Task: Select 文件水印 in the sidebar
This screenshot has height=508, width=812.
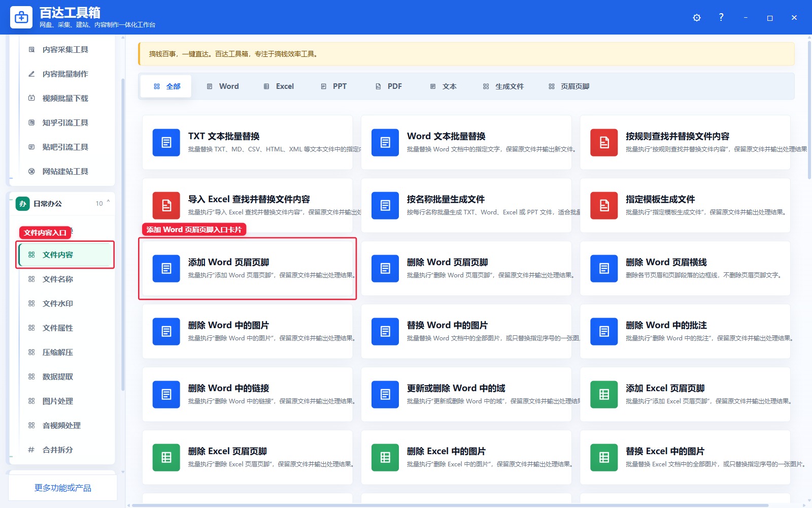Action: click(x=65, y=304)
